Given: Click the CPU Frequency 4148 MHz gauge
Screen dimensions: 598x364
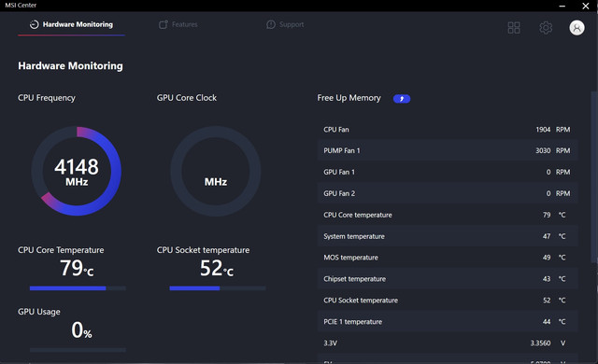Looking at the screenshot, I should pos(77,171).
